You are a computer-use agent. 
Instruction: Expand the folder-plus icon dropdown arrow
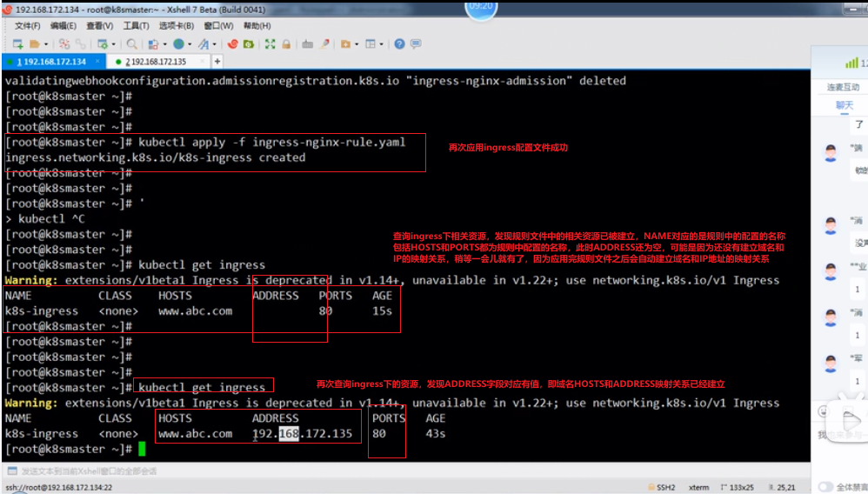point(357,44)
